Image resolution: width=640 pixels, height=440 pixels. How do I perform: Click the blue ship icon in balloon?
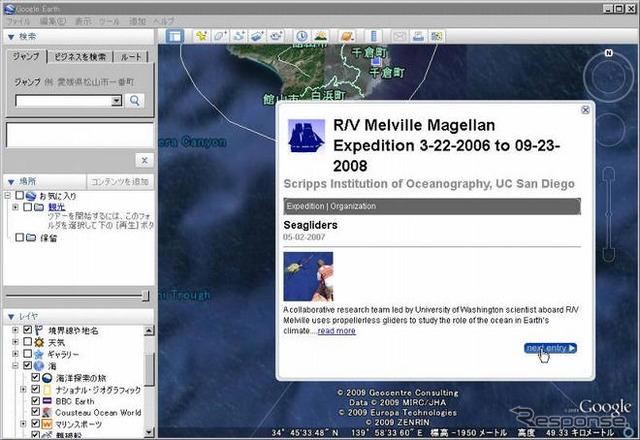click(307, 136)
